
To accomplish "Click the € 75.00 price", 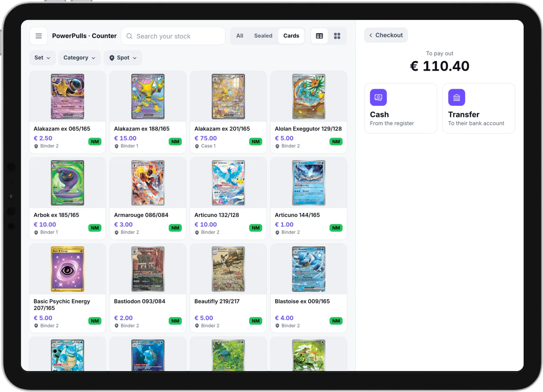I will (x=206, y=138).
